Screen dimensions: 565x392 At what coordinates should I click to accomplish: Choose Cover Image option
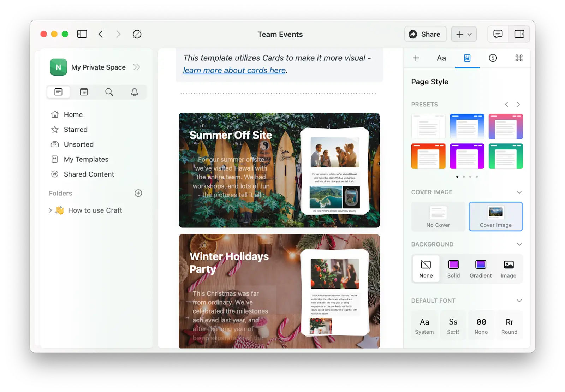pos(496,216)
